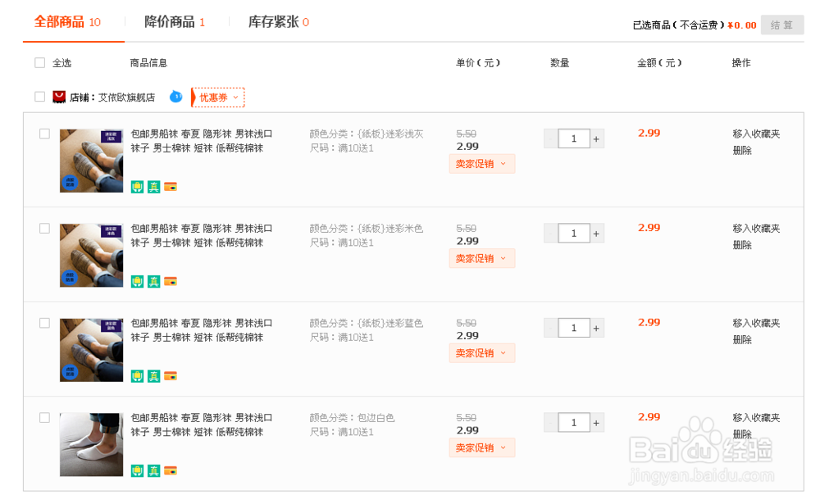Select the 迷彩浅灰 socks item checkbox

pos(45,134)
